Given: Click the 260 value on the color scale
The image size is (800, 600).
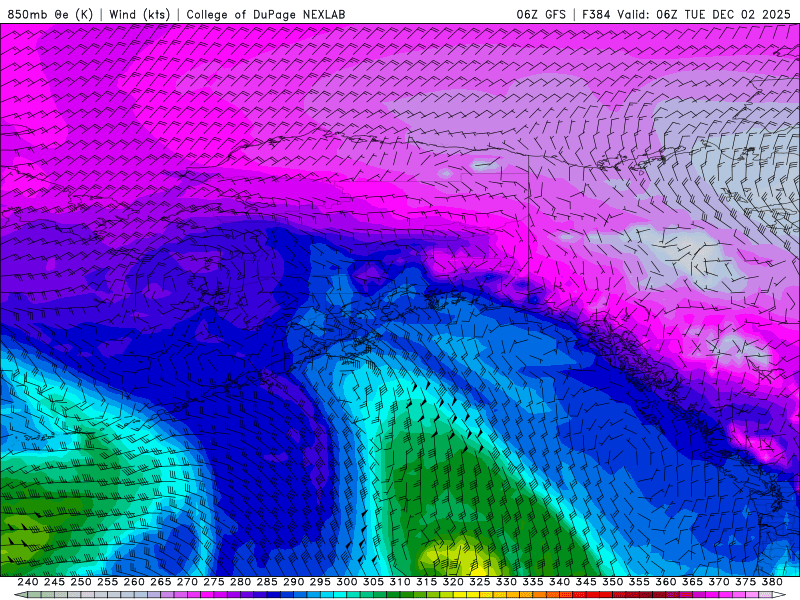Looking at the screenshot, I should coord(134,582).
